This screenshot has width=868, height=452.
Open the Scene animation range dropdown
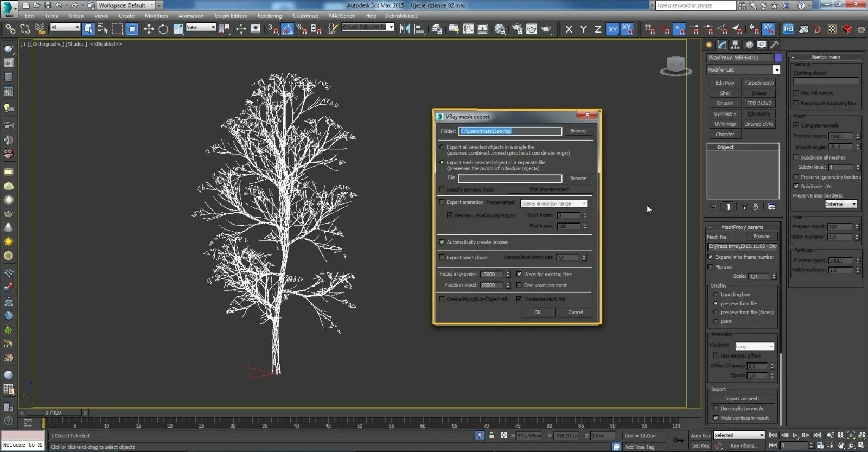click(554, 203)
